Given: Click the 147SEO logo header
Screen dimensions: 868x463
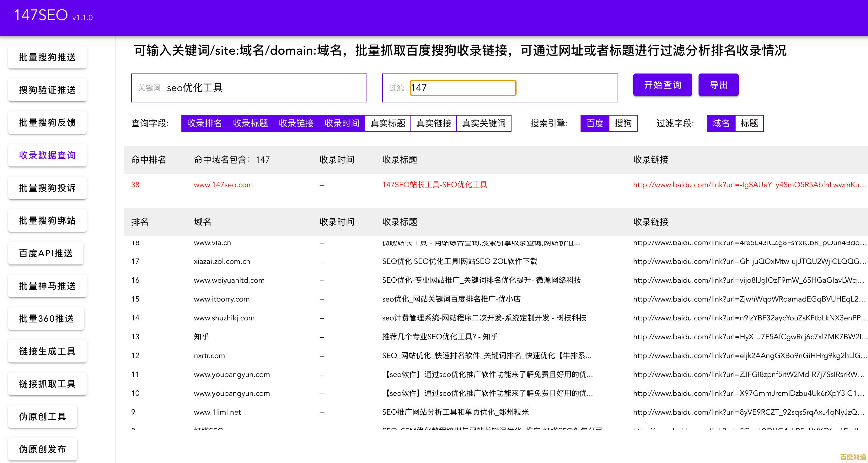Looking at the screenshot, I should click(x=40, y=14).
